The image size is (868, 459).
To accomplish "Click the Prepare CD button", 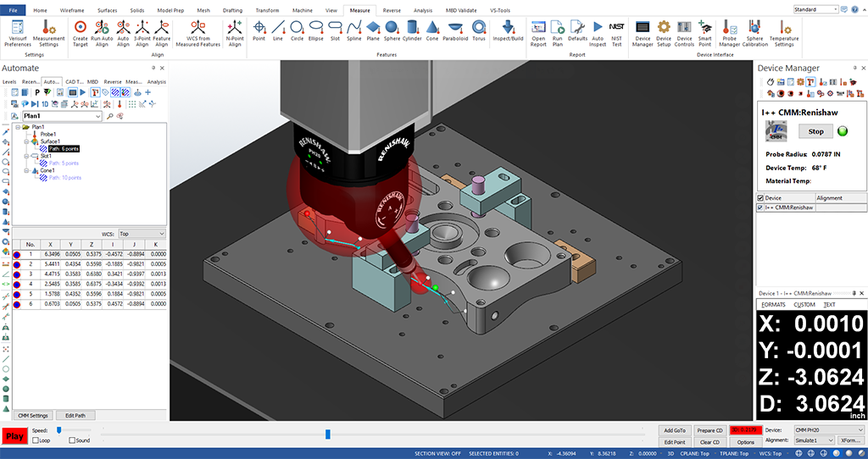I will click(709, 430).
